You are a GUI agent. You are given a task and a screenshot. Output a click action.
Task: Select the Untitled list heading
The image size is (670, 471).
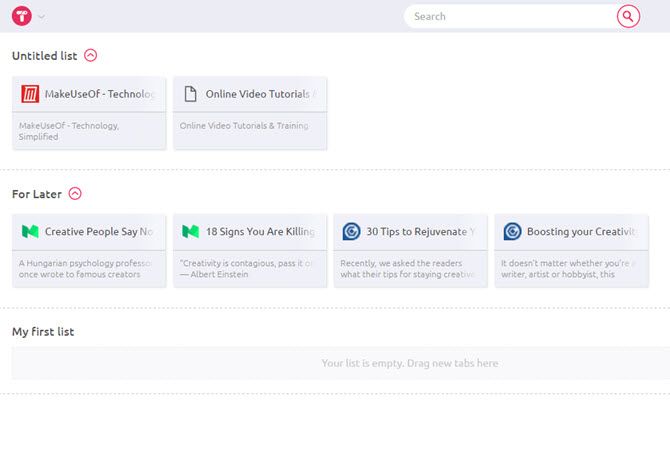point(44,56)
